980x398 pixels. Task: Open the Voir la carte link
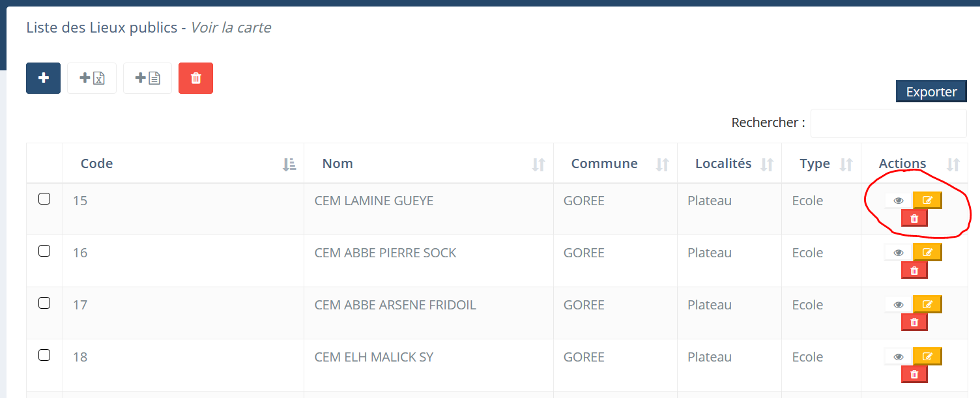231,27
